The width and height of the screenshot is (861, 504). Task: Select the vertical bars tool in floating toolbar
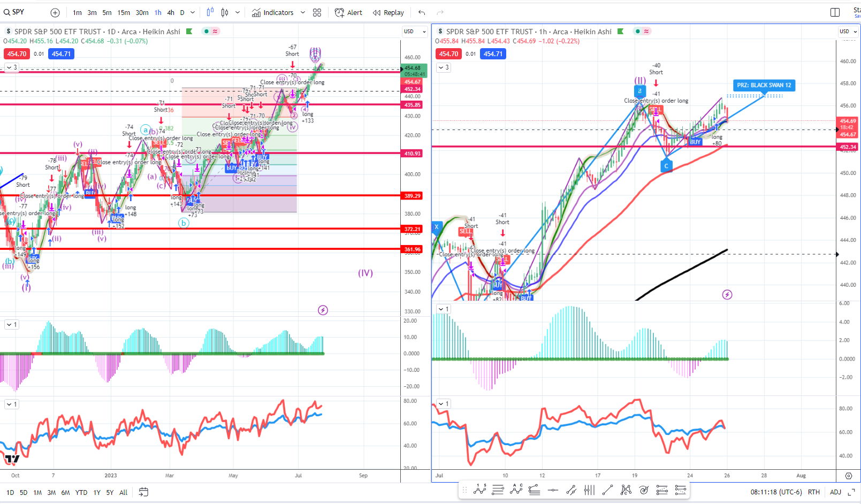[589, 490]
